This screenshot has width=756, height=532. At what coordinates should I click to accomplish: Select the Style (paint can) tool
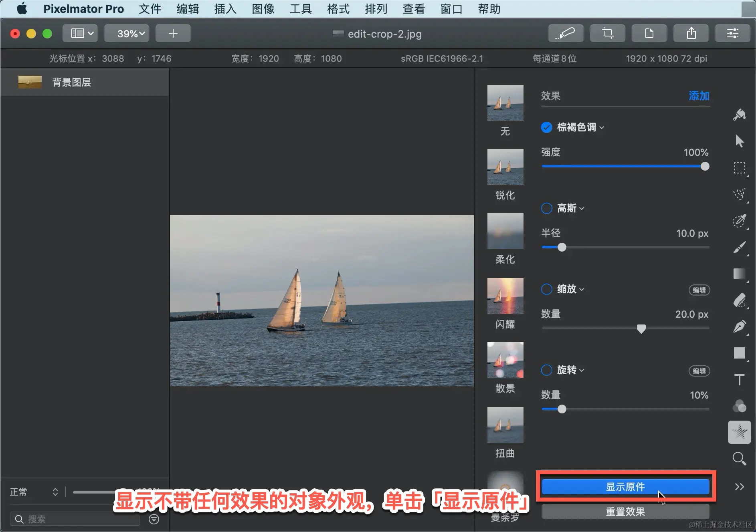pyautogui.click(x=739, y=115)
